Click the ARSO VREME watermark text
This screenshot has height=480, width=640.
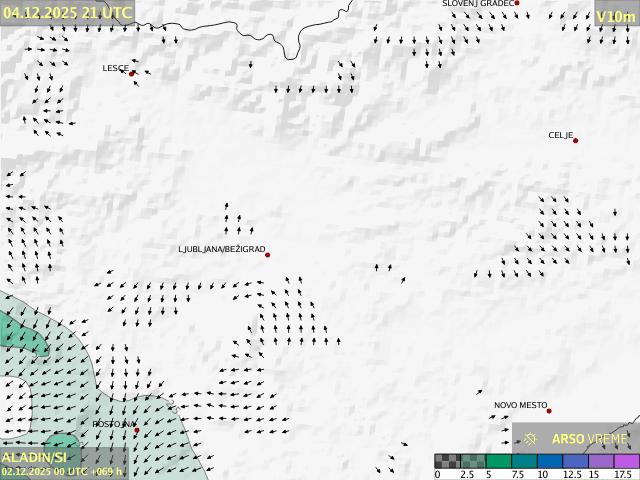(x=589, y=439)
